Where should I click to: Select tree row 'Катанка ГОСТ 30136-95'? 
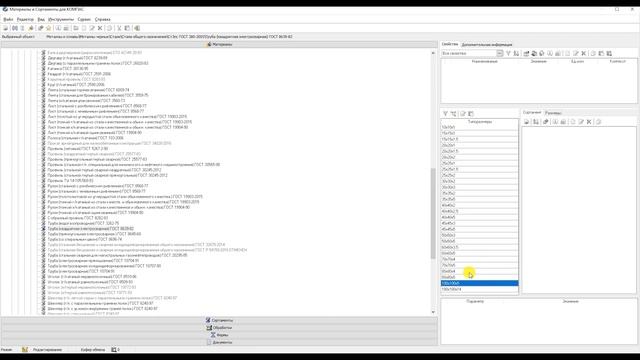(x=68, y=69)
